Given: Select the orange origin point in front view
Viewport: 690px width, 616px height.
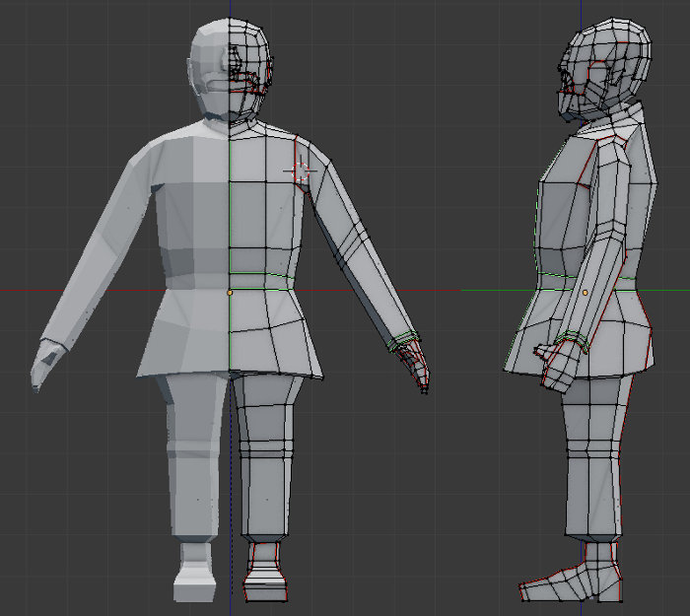Looking at the screenshot, I should pos(230,293).
